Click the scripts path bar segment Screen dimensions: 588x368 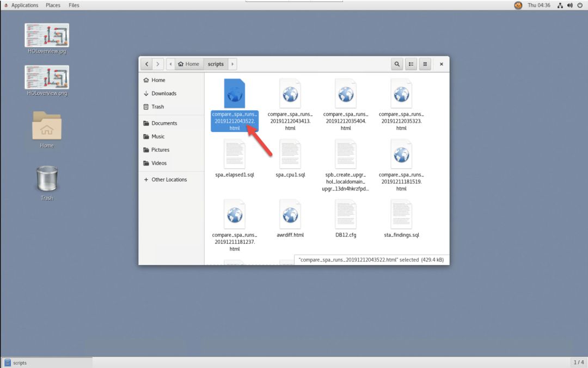pos(216,64)
